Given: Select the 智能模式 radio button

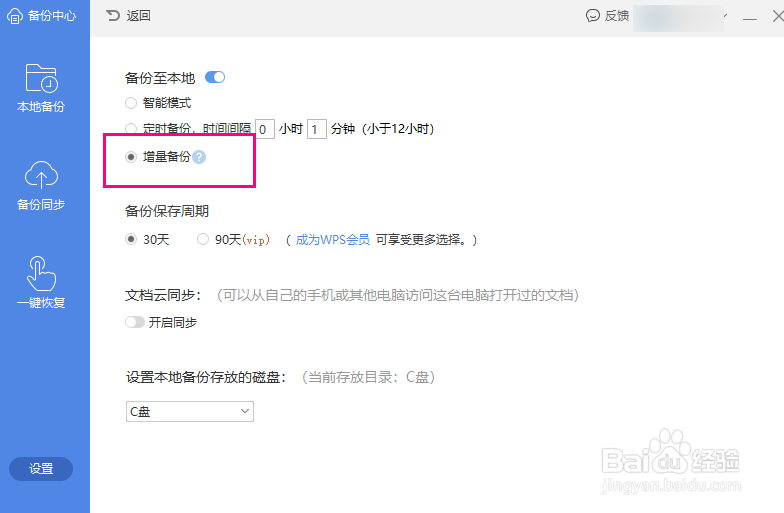Looking at the screenshot, I should coord(130,103).
